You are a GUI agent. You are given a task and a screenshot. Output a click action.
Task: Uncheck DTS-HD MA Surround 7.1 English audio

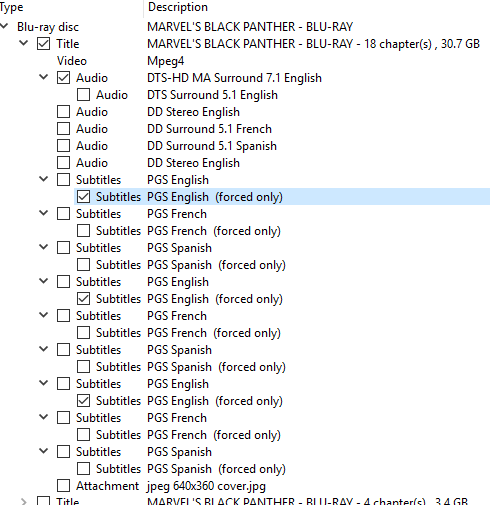point(63,78)
